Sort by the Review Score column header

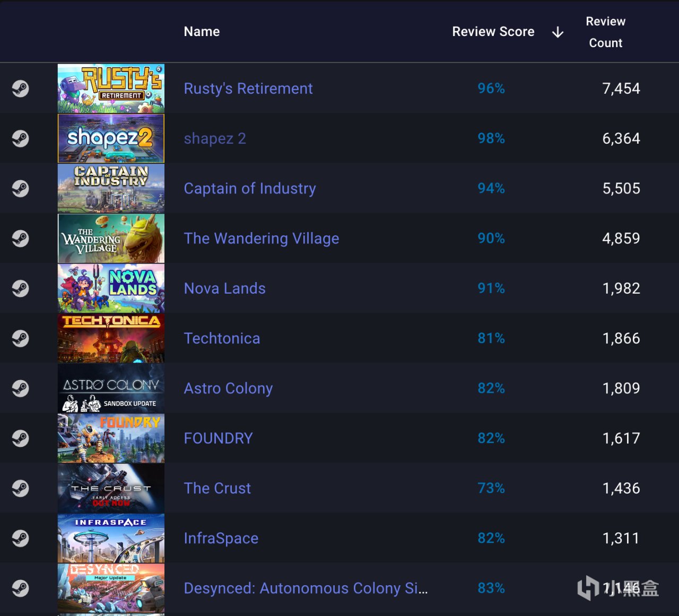click(493, 32)
